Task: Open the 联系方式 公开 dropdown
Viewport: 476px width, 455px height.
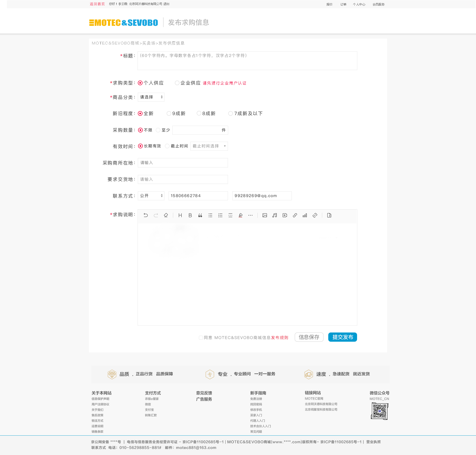Action: click(x=151, y=196)
